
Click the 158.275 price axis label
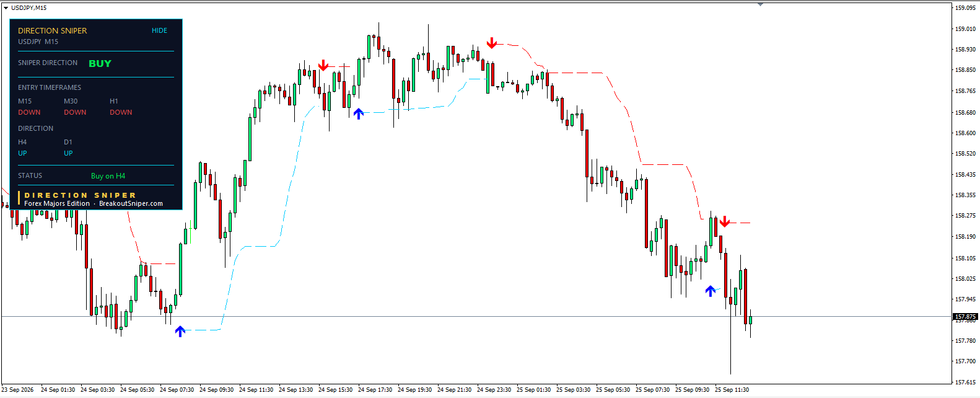(965, 216)
